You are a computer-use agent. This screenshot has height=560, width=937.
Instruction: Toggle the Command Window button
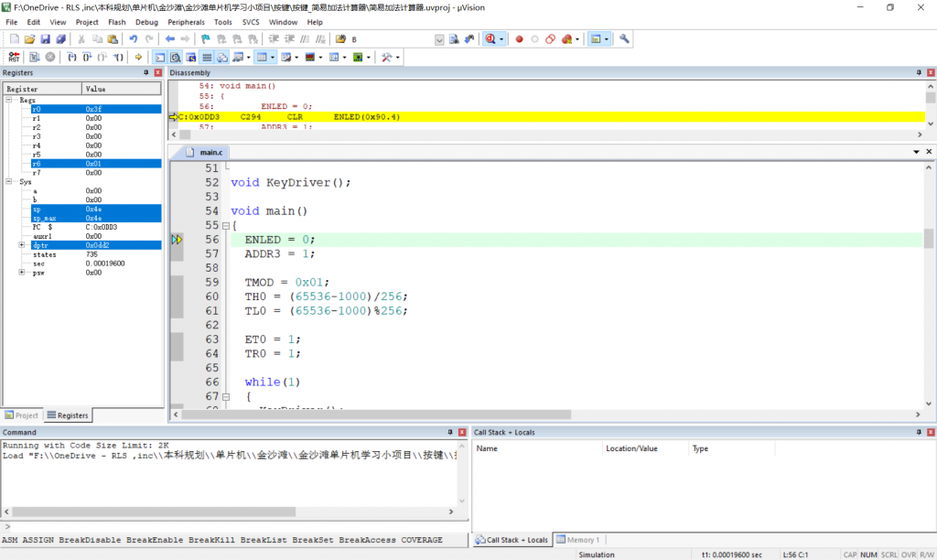pos(160,57)
